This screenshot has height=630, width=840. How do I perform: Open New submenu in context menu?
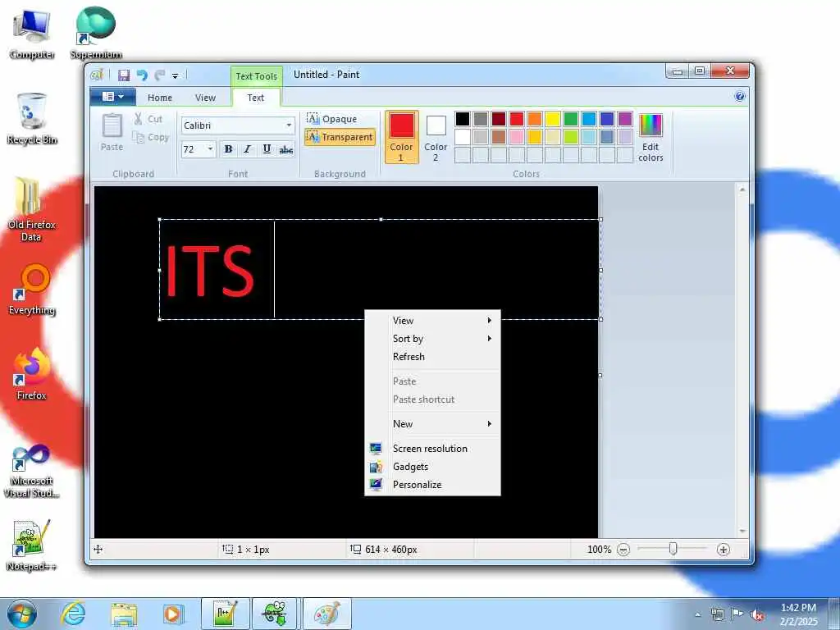point(433,424)
